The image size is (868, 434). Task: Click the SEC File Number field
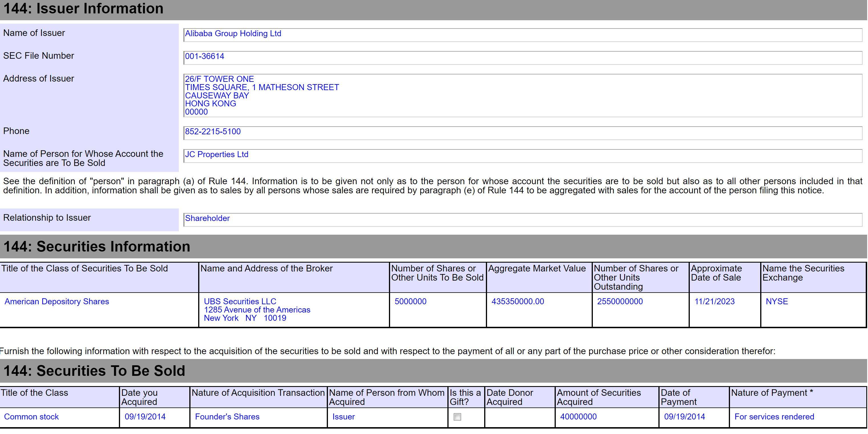[x=523, y=58]
